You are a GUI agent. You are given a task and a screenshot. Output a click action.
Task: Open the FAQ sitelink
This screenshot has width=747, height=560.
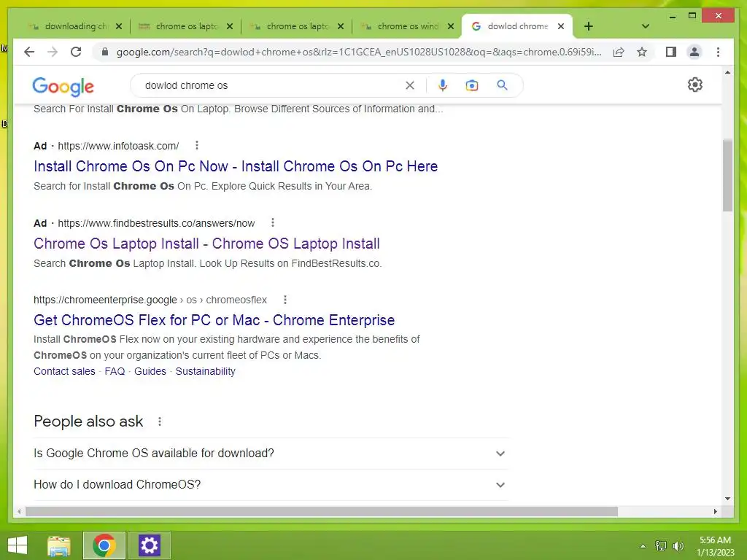115,371
